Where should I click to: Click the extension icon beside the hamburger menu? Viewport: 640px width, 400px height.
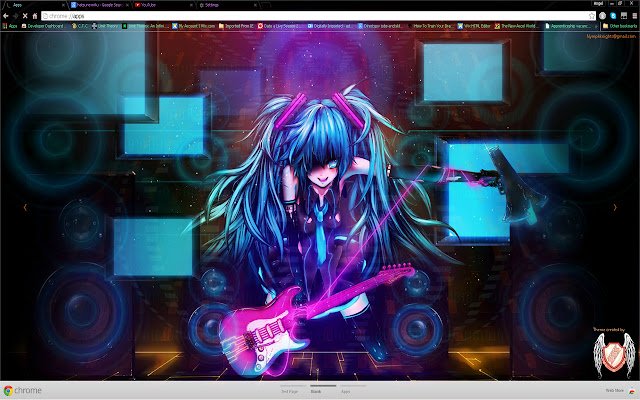click(624, 16)
